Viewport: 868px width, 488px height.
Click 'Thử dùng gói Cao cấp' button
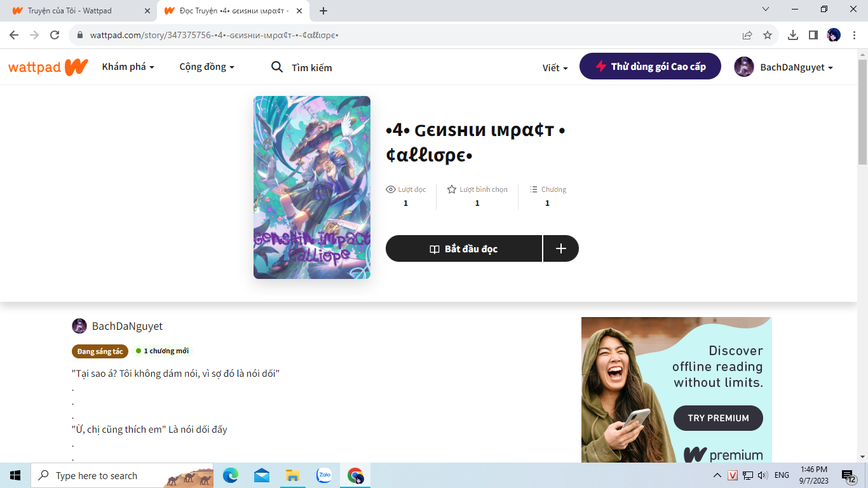coord(650,66)
